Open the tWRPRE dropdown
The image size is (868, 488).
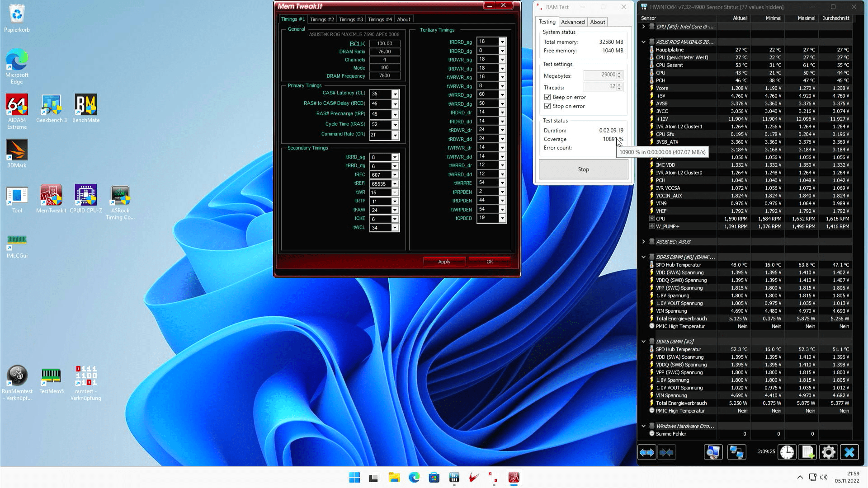(502, 183)
